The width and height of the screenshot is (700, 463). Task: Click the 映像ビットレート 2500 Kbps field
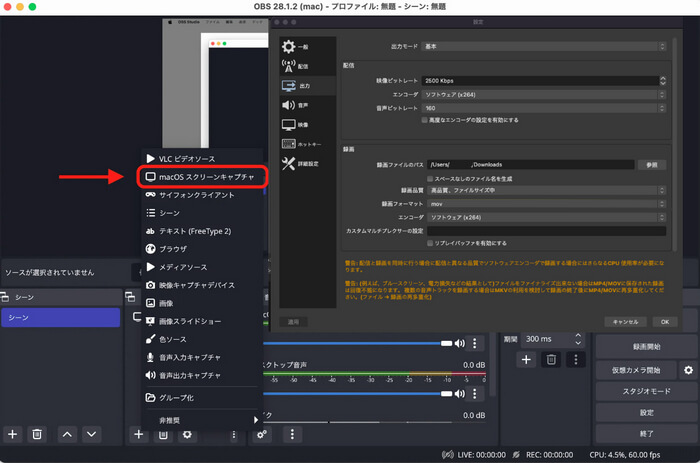(540, 81)
